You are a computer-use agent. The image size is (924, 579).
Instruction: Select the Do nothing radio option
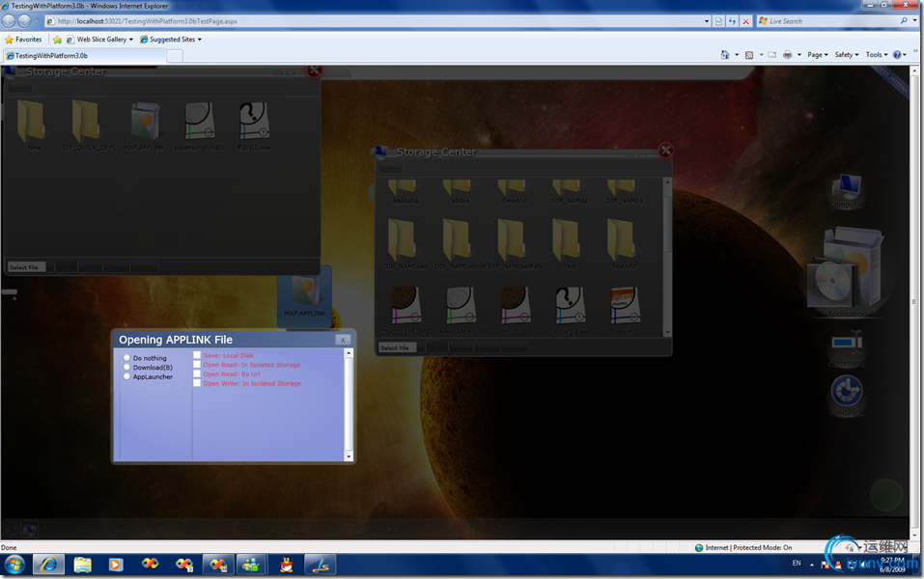tap(126, 357)
